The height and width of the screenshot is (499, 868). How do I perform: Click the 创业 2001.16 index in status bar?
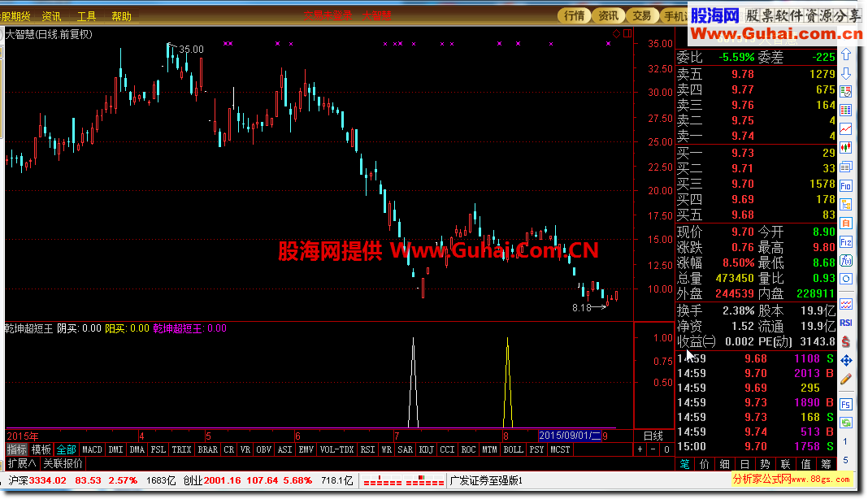tap(213, 481)
